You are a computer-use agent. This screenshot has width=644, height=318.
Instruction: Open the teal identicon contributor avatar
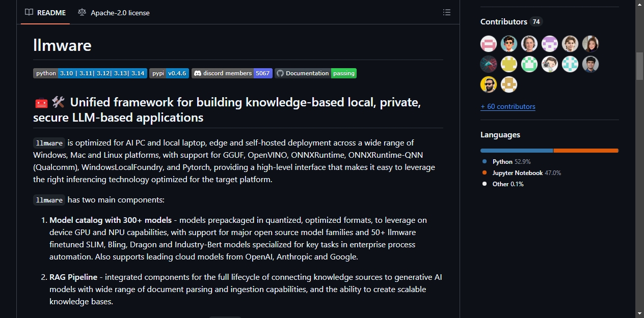[570, 64]
